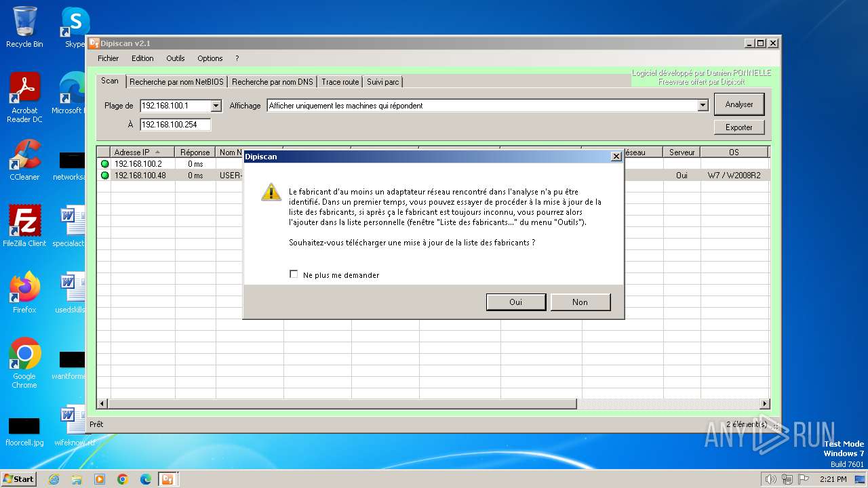
Task: Open the ? help menu
Action: point(237,58)
